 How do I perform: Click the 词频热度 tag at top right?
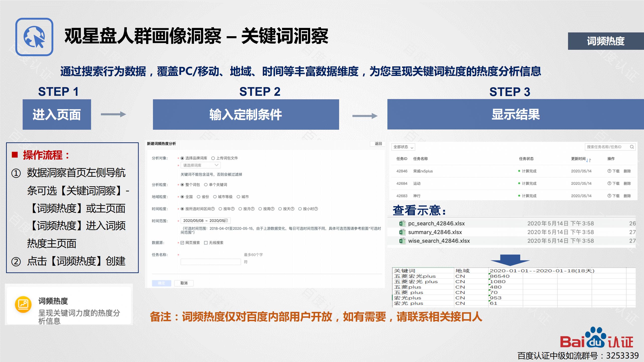coord(606,41)
